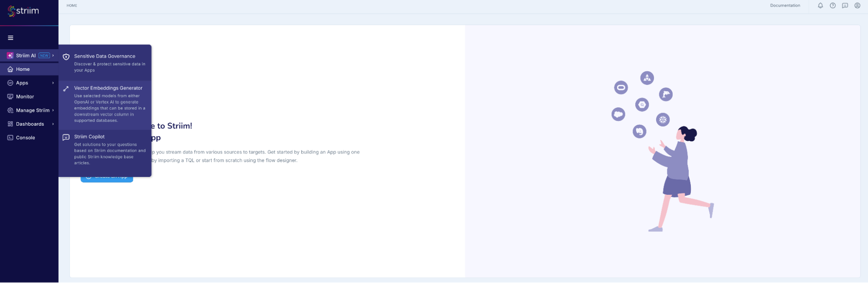Click the Vector Embeddings Generator icon
The width and height of the screenshot is (868, 283).
pos(66,89)
